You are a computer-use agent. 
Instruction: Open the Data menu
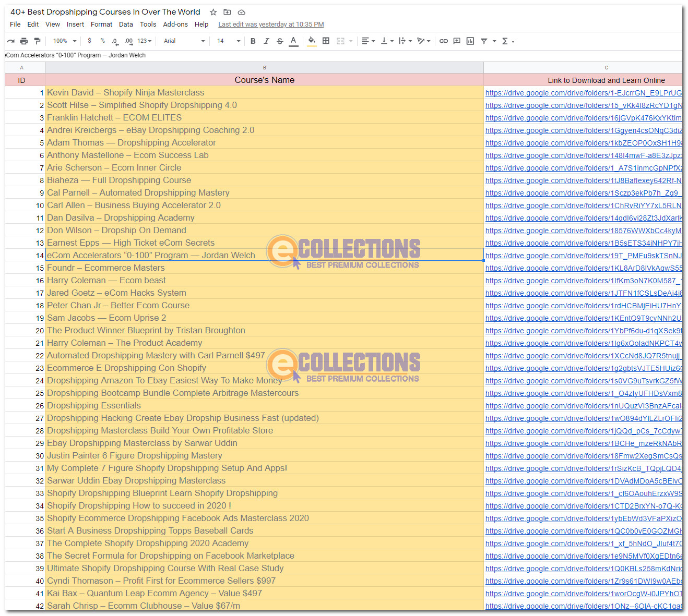(126, 24)
